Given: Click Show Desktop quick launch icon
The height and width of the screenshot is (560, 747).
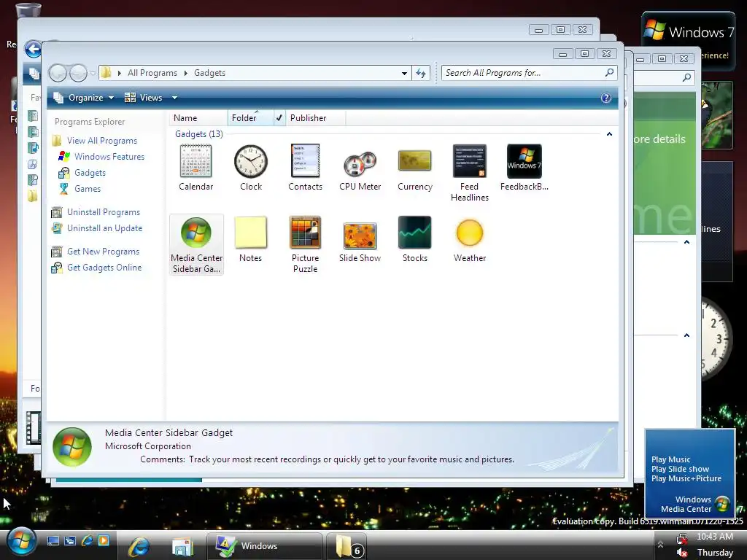Looking at the screenshot, I should point(53,540).
